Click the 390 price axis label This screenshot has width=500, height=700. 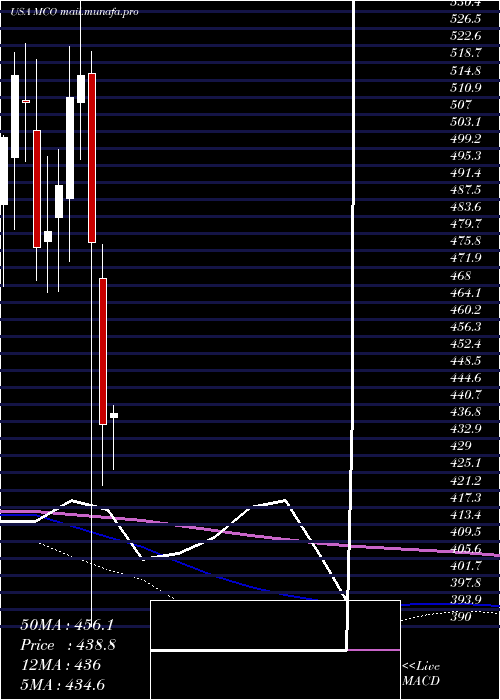click(x=461, y=617)
